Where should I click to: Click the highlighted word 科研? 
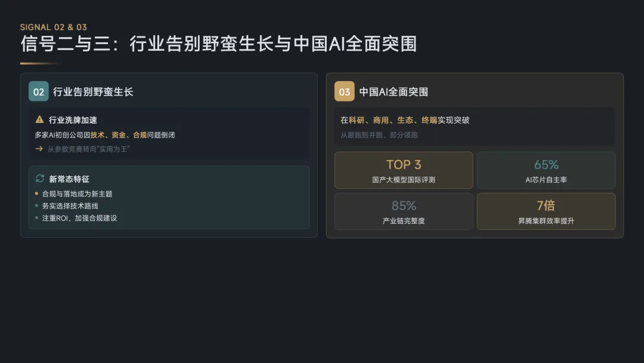click(357, 120)
